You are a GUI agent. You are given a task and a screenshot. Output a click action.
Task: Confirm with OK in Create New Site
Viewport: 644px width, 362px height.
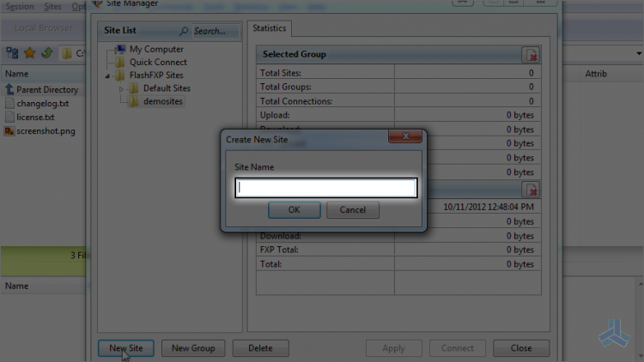[294, 209]
